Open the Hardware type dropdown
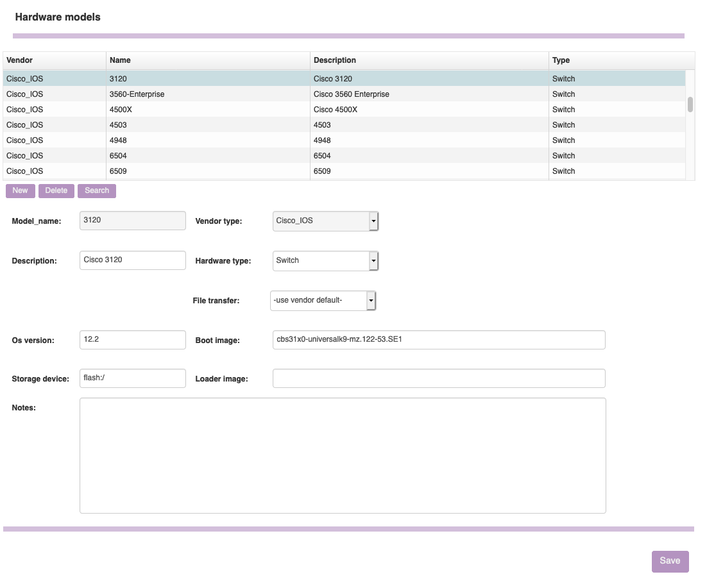 tap(373, 261)
